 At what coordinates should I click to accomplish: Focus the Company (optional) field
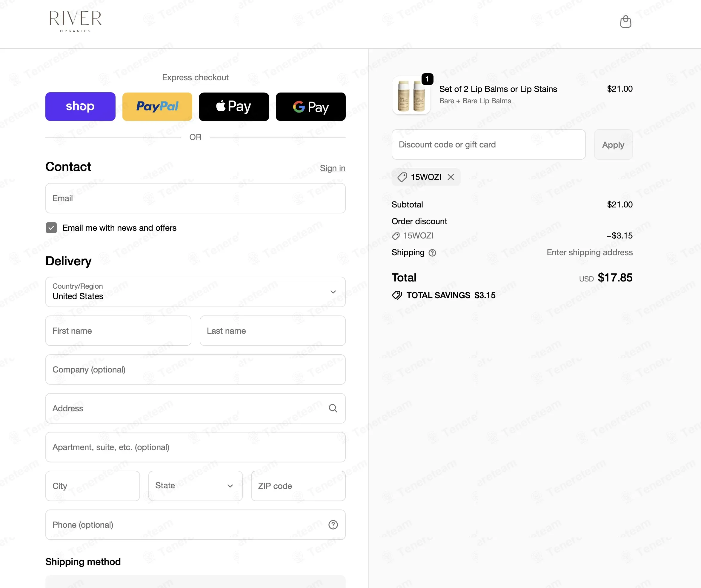195,370
